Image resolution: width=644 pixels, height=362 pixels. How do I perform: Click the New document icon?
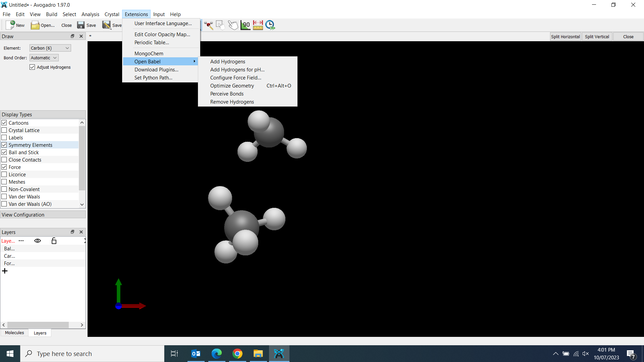pyautogui.click(x=10, y=25)
